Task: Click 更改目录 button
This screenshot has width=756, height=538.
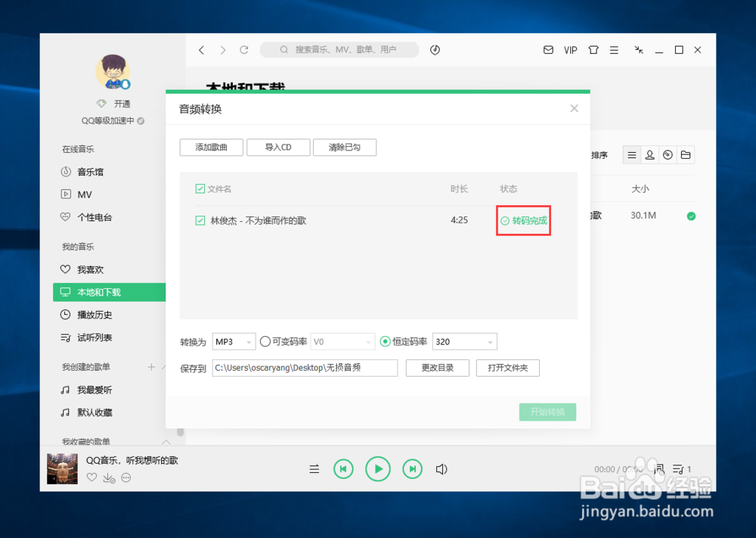Action: coord(437,368)
